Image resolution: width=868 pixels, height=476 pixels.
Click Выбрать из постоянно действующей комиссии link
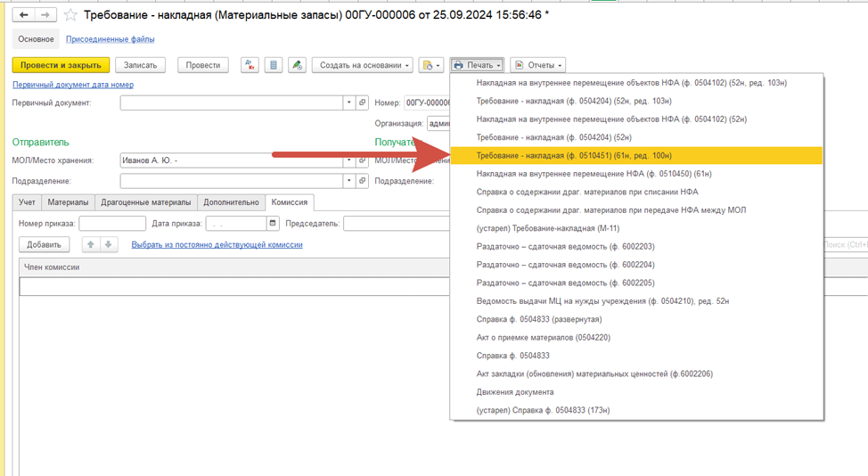click(x=217, y=244)
